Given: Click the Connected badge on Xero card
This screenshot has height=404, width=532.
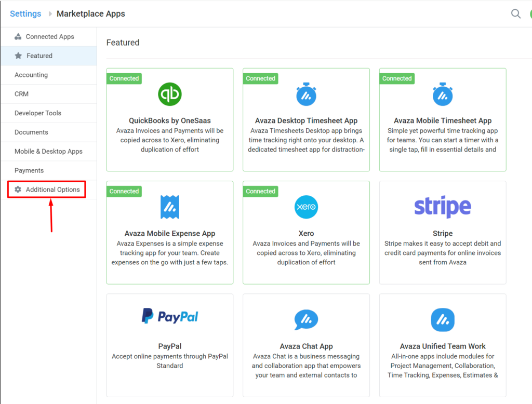Looking at the screenshot, I should click(x=261, y=191).
